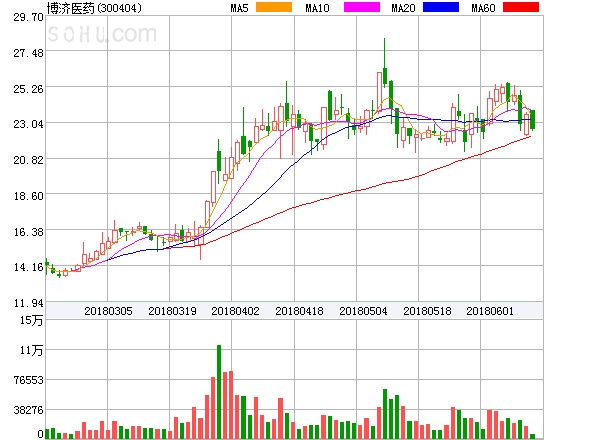Screen dimensions: 600x440
Task: Click the 18.60 price axis label
Action: click(x=29, y=196)
